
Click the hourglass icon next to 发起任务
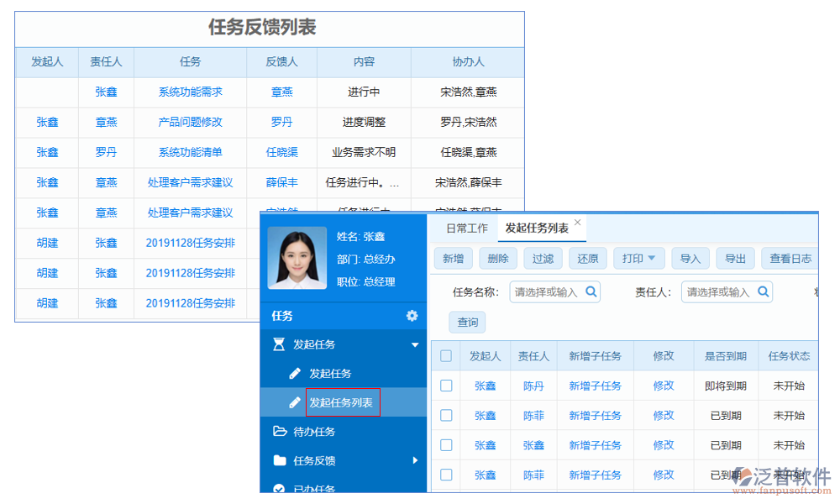[x=279, y=344]
